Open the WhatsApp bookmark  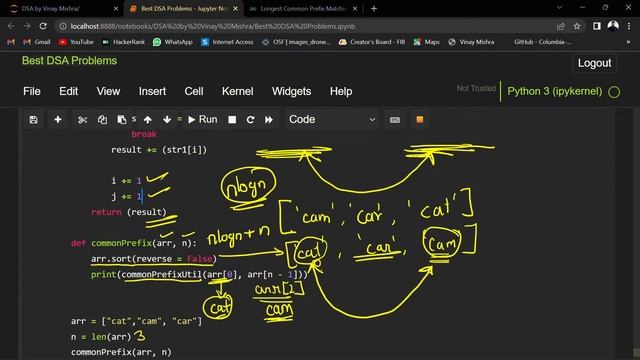173,42
